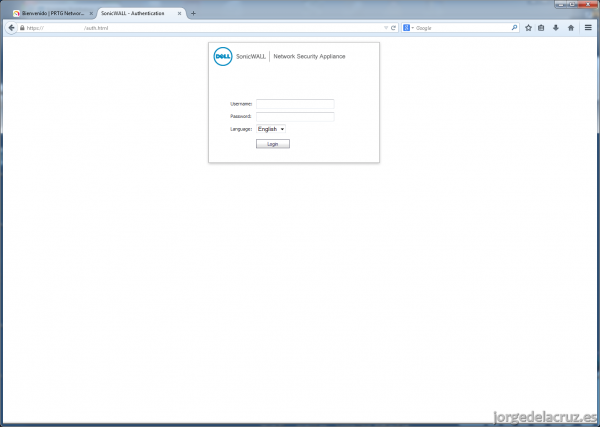Open a new tab with plus button
The width and height of the screenshot is (600, 427).
tap(193, 13)
